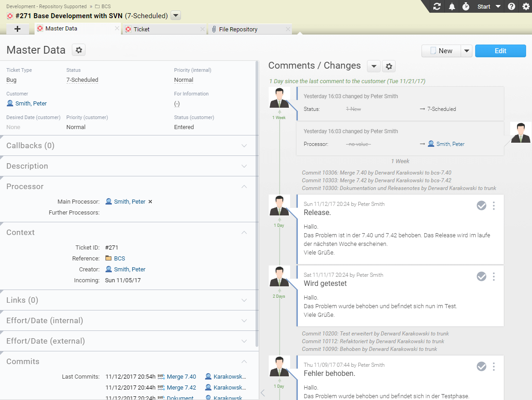Click the left-edge collapse arrow of the comments panel
This screenshot has height=400, width=532.
(x=262, y=394)
